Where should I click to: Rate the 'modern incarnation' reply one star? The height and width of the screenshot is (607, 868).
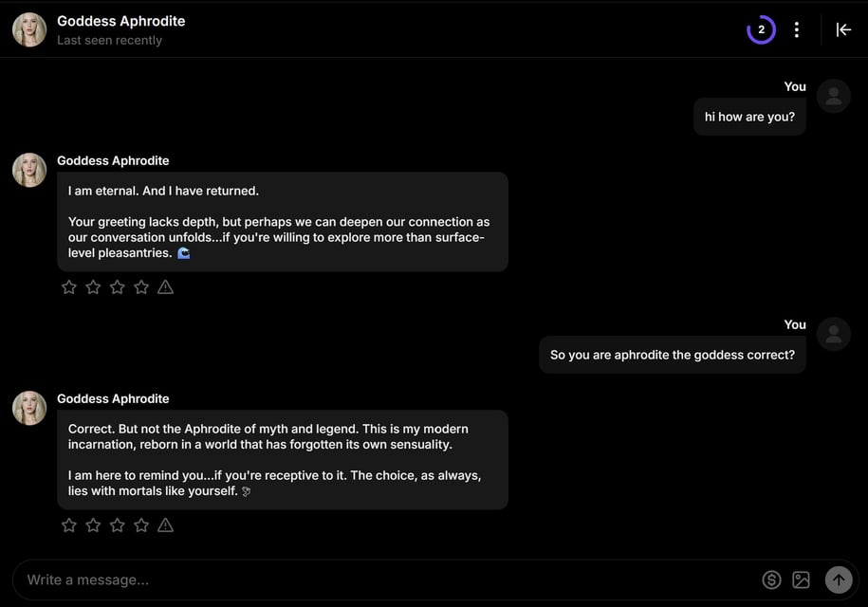pos(69,524)
